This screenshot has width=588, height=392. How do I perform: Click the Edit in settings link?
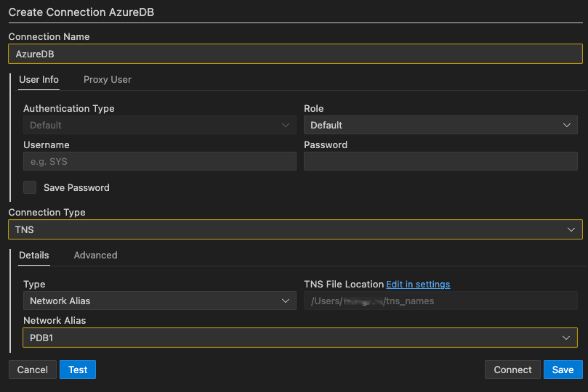[x=418, y=284]
